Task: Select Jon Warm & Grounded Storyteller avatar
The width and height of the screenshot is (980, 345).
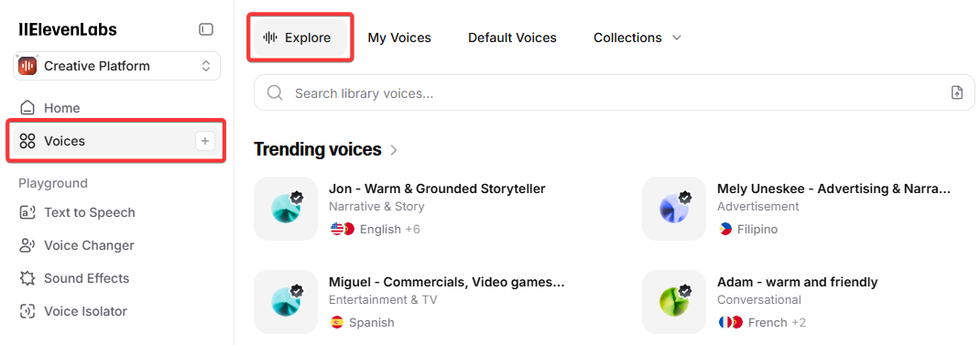Action: [x=286, y=209]
